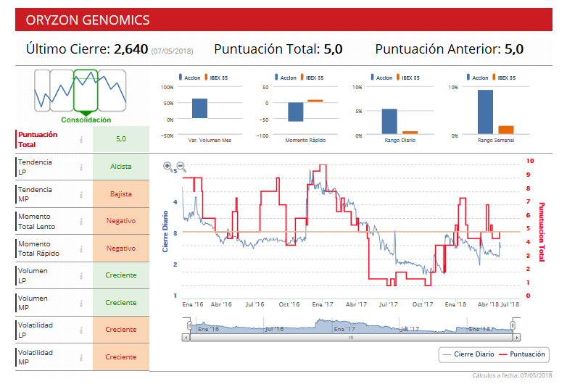Image resolution: width=567 pixels, height=392 pixels.
Task: Open info icon for Puntuación Total
Action: click(81, 139)
